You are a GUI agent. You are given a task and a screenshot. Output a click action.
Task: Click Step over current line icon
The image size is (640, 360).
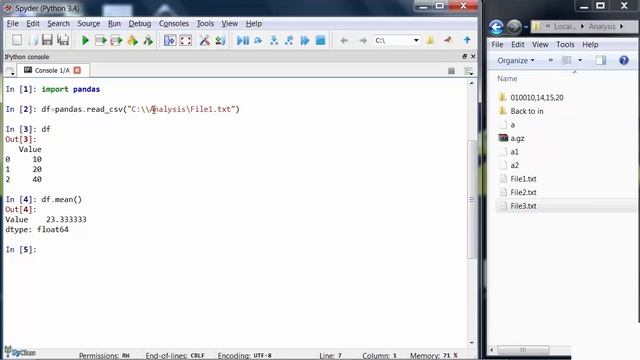pyautogui.click(x=258, y=40)
